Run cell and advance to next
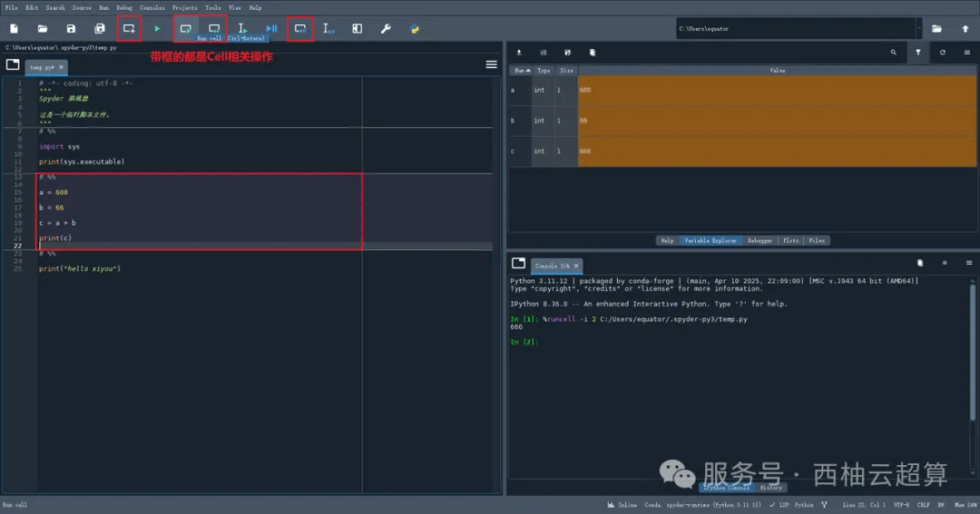The image size is (980, 514). [x=214, y=29]
